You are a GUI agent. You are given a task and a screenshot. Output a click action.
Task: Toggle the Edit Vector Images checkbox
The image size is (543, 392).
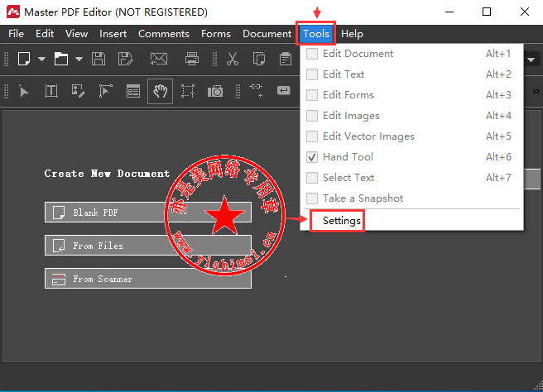[312, 136]
